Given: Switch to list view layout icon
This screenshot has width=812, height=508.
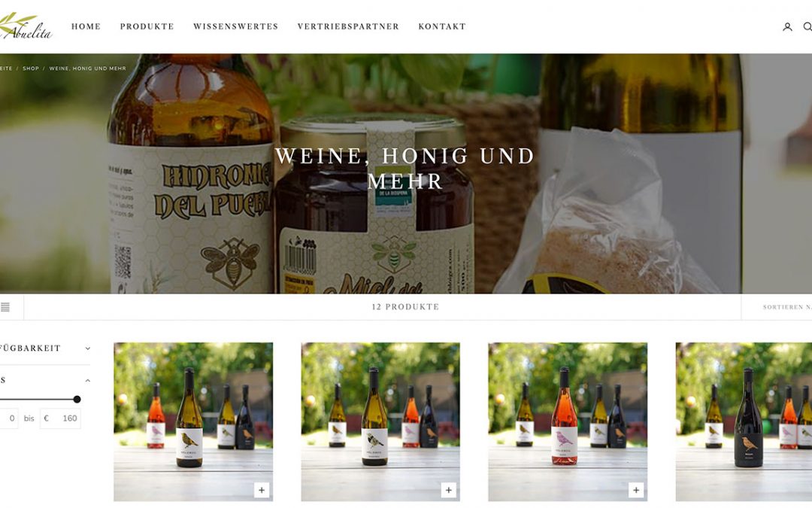Looking at the screenshot, I should tap(5, 307).
